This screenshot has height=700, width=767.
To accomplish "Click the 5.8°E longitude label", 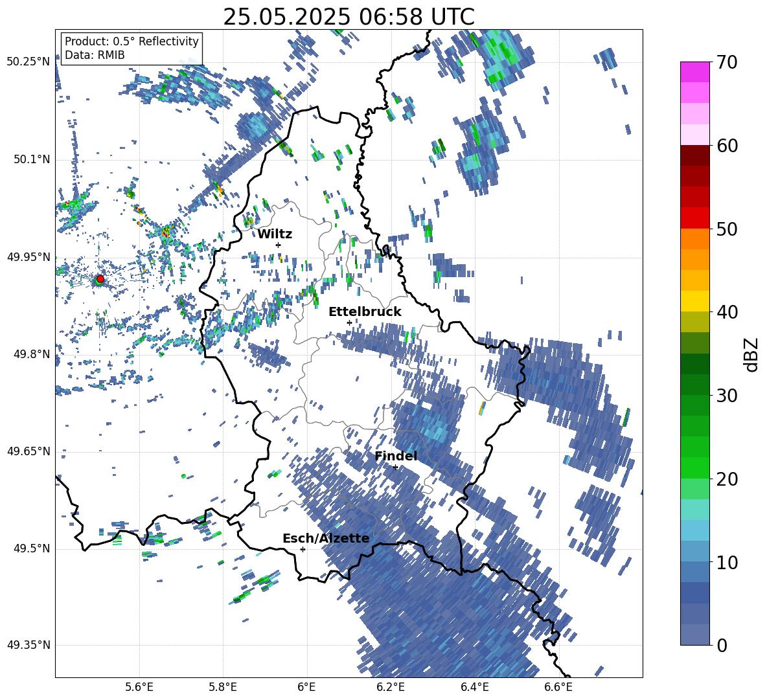I will pos(223,687).
